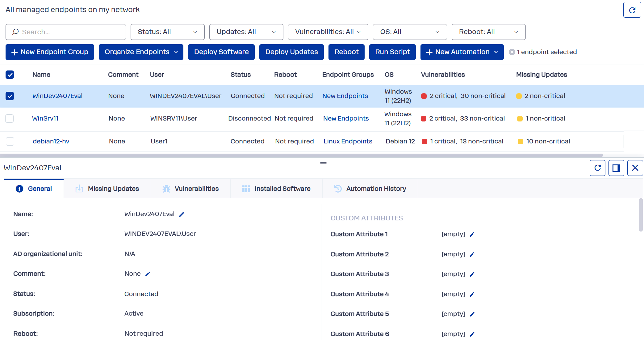The height and width of the screenshot is (340, 644).
Task: Toggle the details panel side layout icon
Action: pos(616,168)
